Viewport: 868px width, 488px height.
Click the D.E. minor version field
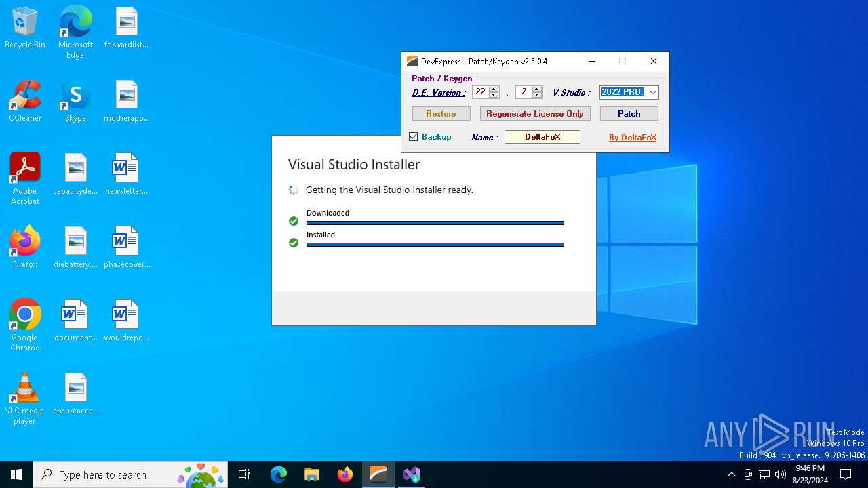click(x=524, y=92)
